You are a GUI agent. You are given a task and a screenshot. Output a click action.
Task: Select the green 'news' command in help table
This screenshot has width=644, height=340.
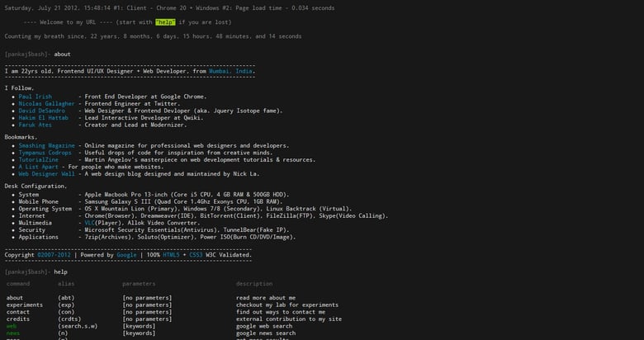(x=13, y=333)
